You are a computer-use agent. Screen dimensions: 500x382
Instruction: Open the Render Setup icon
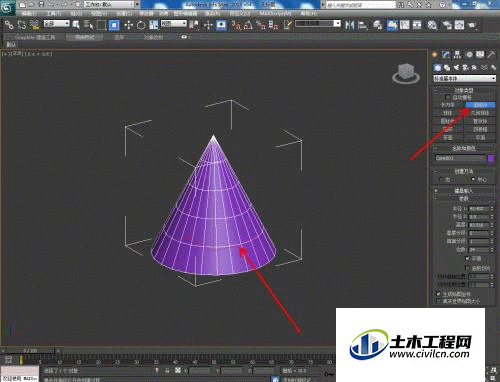[x=447, y=25]
